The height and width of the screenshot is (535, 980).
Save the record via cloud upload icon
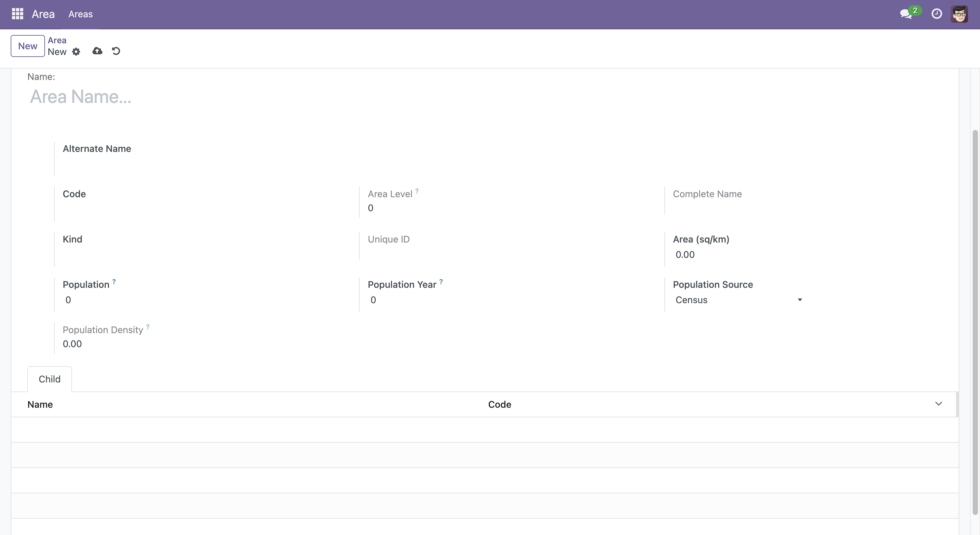click(97, 51)
